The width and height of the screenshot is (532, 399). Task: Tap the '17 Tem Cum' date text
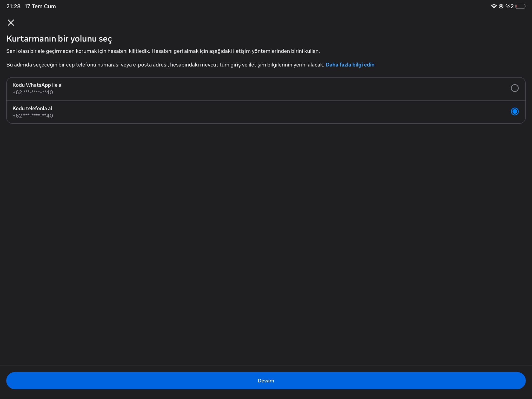point(40,6)
